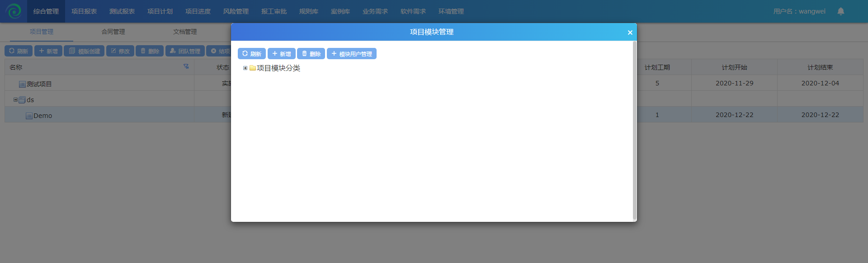Click the 计划工期 value 1 cell

point(657,115)
